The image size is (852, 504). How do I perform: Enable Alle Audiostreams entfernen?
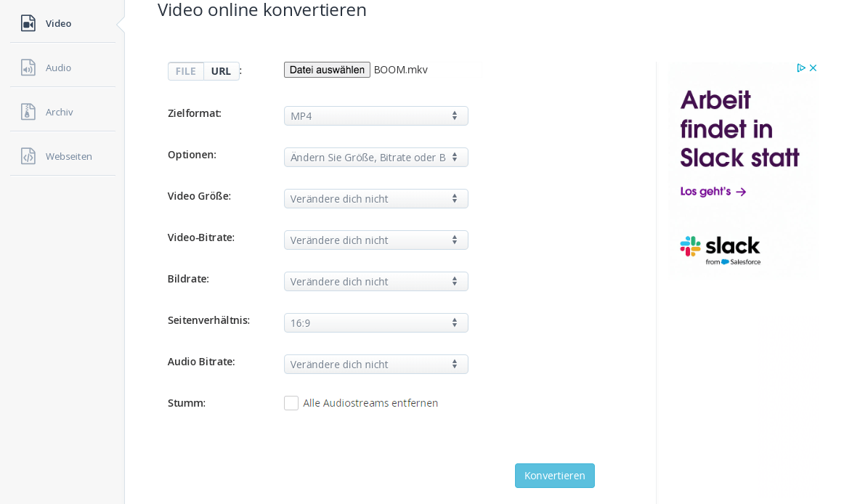click(291, 402)
